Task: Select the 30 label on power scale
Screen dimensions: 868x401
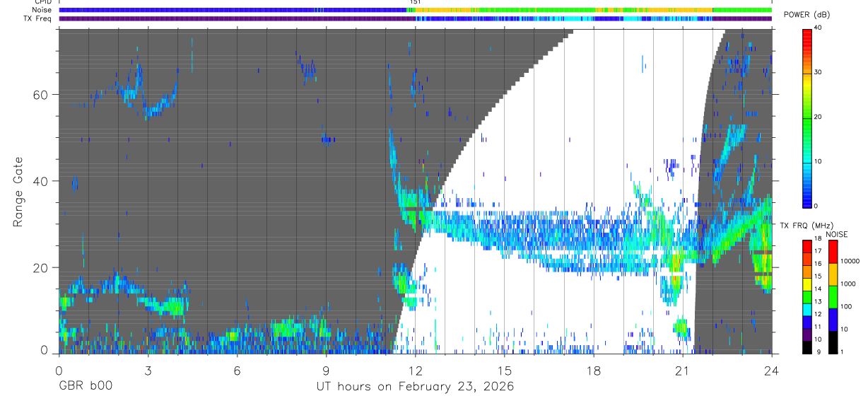Action: (818, 72)
